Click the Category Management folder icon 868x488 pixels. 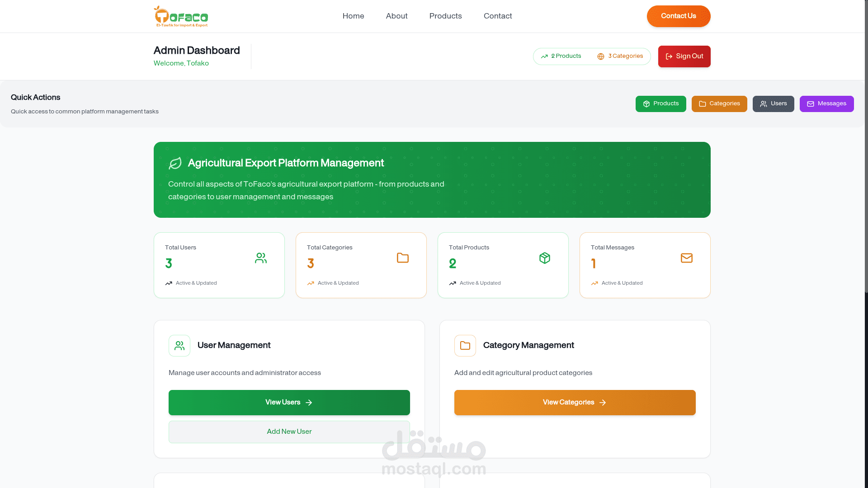click(465, 346)
